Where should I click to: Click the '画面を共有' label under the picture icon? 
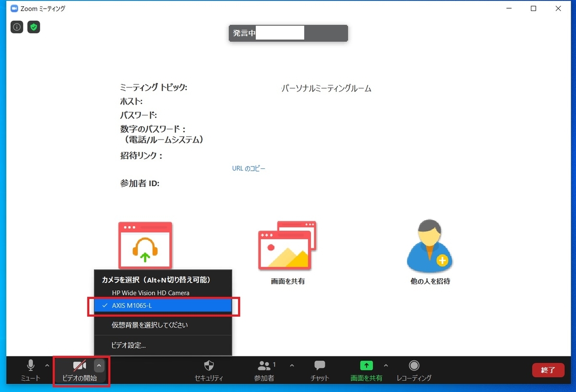click(x=288, y=281)
